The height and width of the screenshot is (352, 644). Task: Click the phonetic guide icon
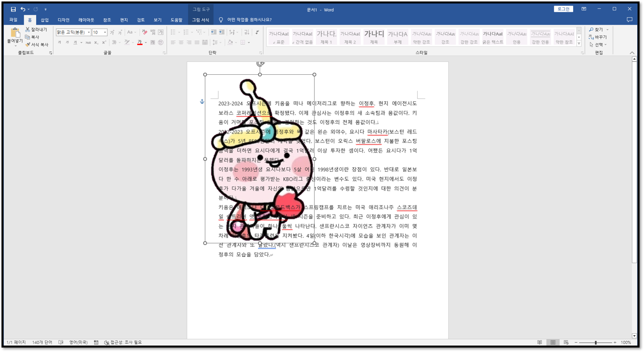tap(153, 32)
